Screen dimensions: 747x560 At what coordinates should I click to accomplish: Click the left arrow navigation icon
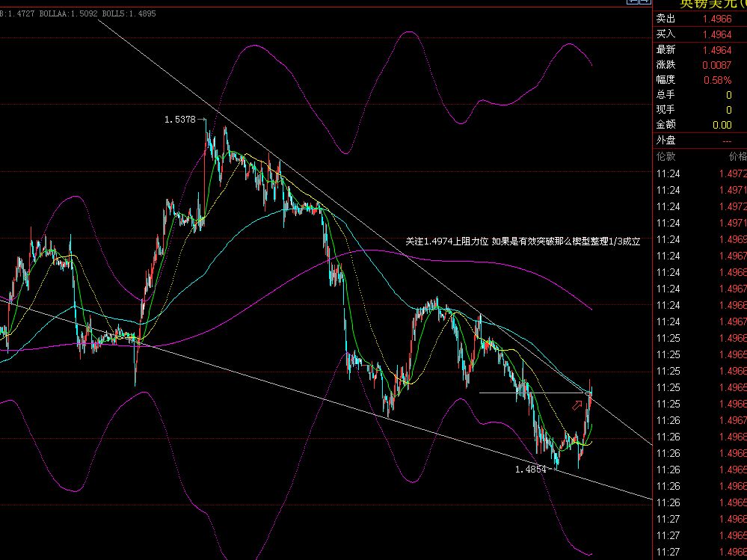tap(633, 3)
